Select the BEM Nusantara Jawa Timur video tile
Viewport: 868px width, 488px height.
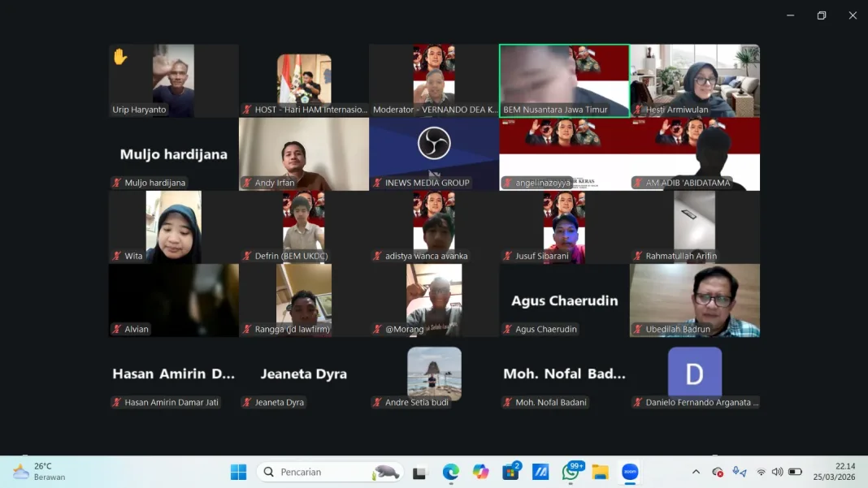(x=564, y=80)
